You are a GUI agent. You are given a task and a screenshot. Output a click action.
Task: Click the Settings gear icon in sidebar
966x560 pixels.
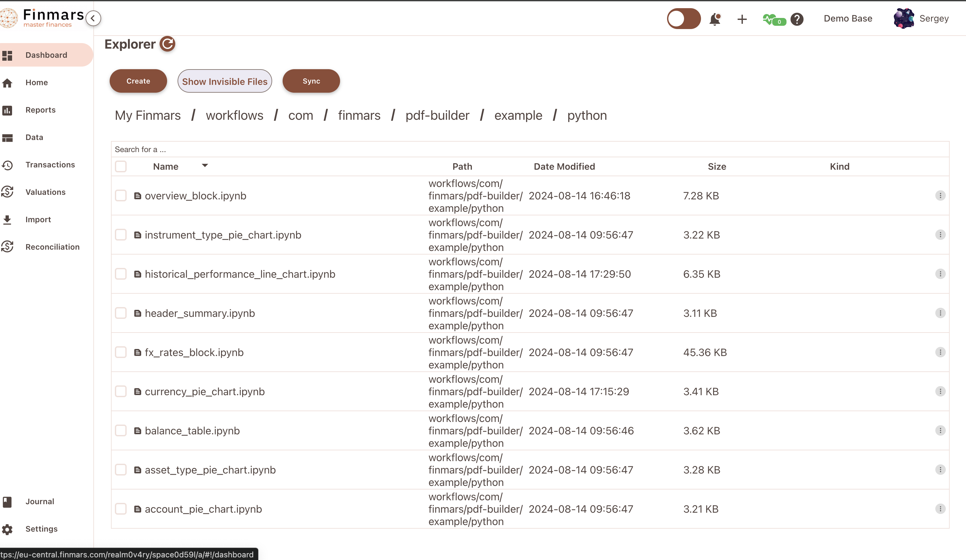[x=7, y=529]
